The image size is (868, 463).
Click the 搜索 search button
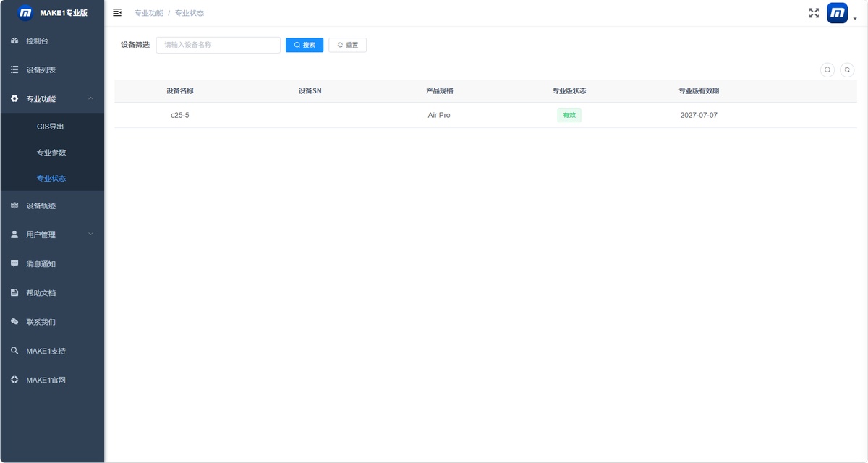click(x=305, y=45)
